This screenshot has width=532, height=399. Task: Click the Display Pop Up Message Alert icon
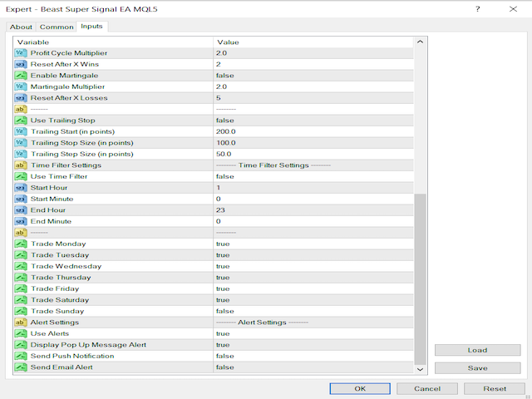pos(21,344)
